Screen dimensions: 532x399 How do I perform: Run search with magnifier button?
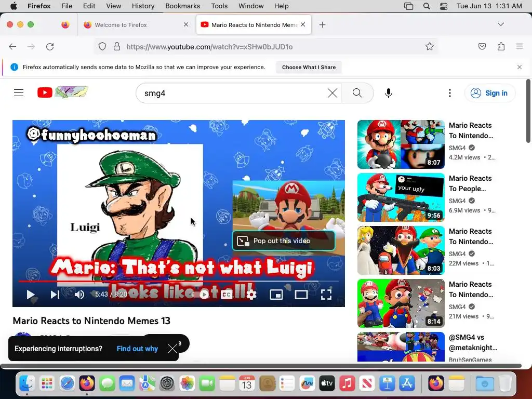click(x=357, y=93)
